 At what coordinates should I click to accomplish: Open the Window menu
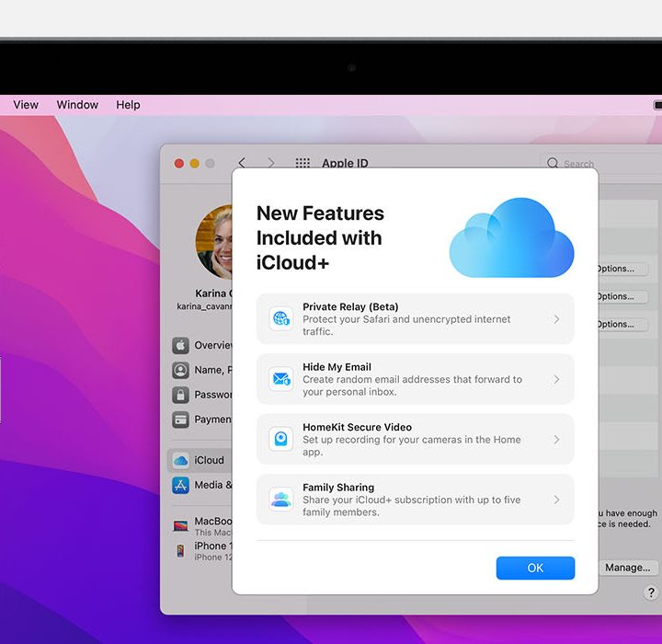click(x=77, y=104)
